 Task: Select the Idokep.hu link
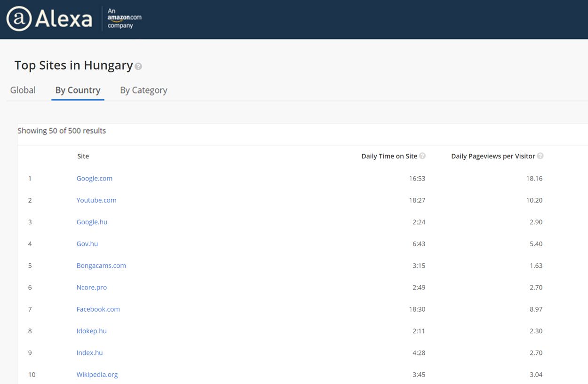(91, 331)
